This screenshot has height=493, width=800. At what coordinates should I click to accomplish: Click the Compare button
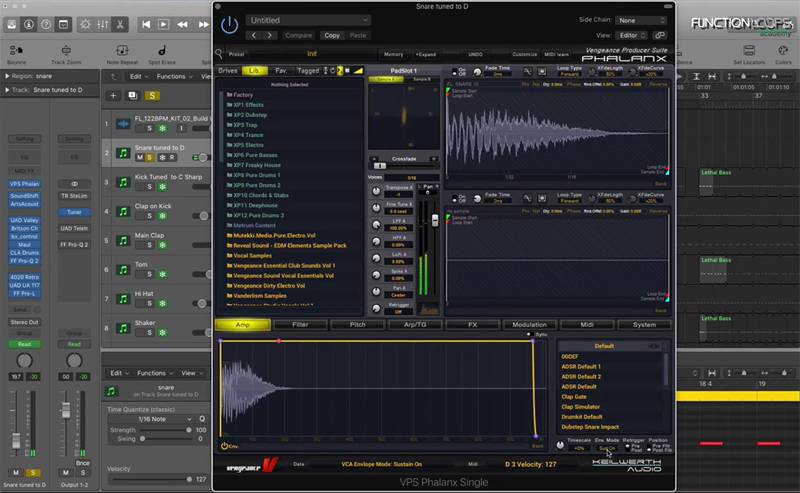(x=299, y=35)
